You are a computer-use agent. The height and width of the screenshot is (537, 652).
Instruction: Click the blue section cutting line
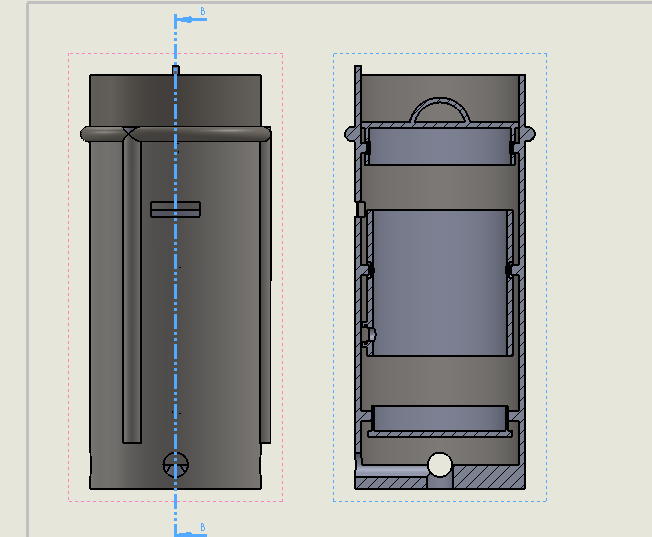pyautogui.click(x=175, y=275)
